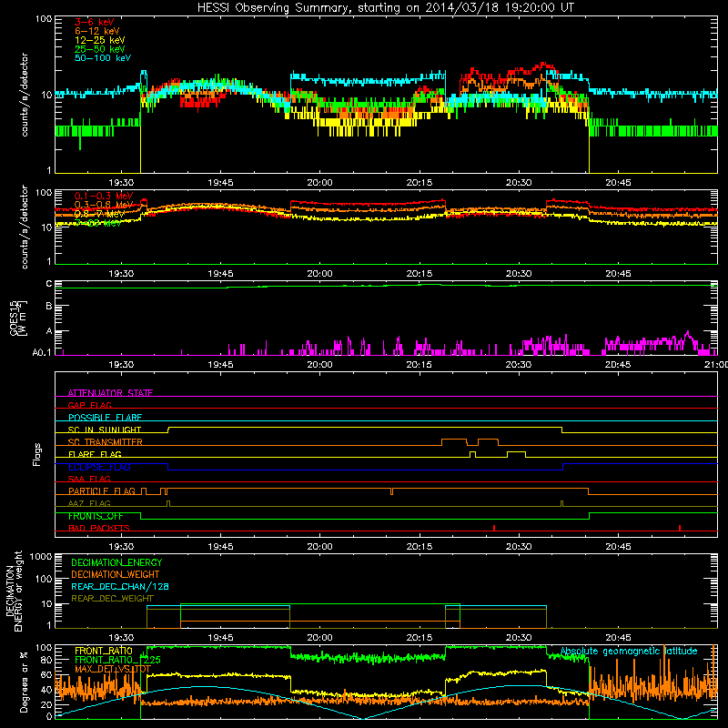728x728 pixels.
Task: Click the Degrees or % axis label
Action: click(x=25, y=682)
